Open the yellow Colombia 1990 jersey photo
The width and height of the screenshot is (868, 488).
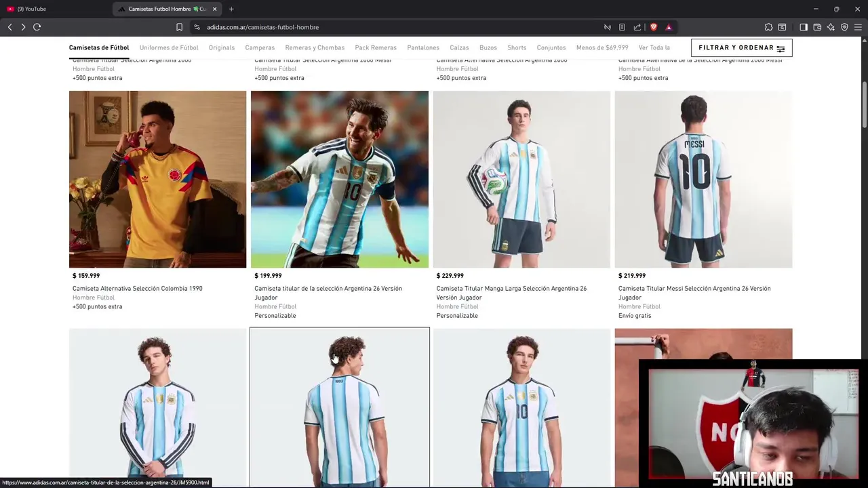click(157, 179)
